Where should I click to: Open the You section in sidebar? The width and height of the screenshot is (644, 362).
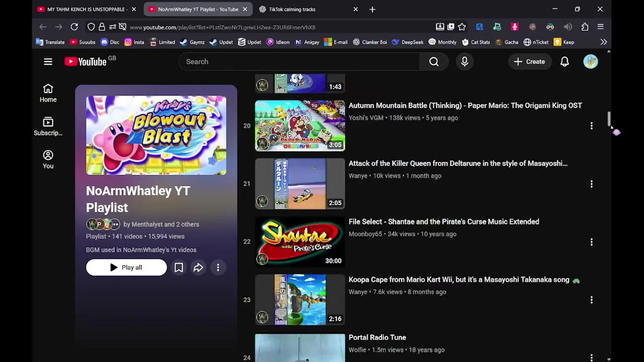tap(48, 160)
